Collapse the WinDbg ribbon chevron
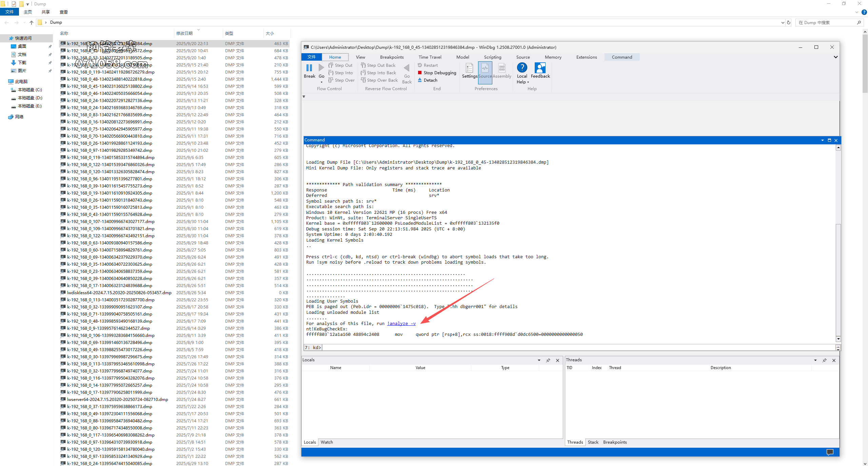The image size is (868, 466). (835, 57)
